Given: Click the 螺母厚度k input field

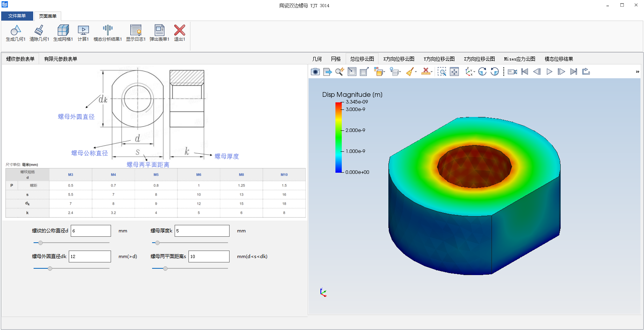Looking at the screenshot, I should (202, 231).
